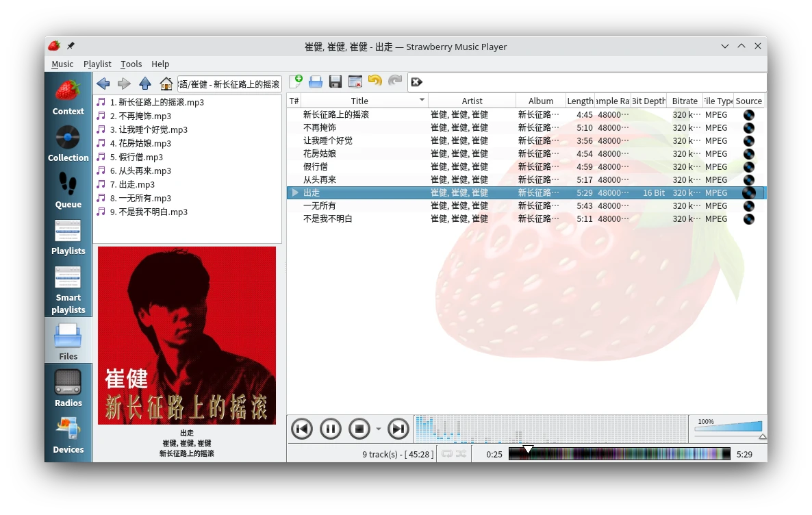Screen dimensions: 812x515
Task: Save the current playlist
Action: [x=335, y=81]
